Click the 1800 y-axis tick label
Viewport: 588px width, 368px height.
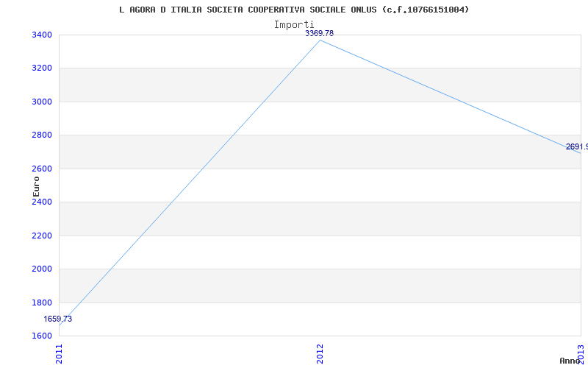click(x=42, y=303)
